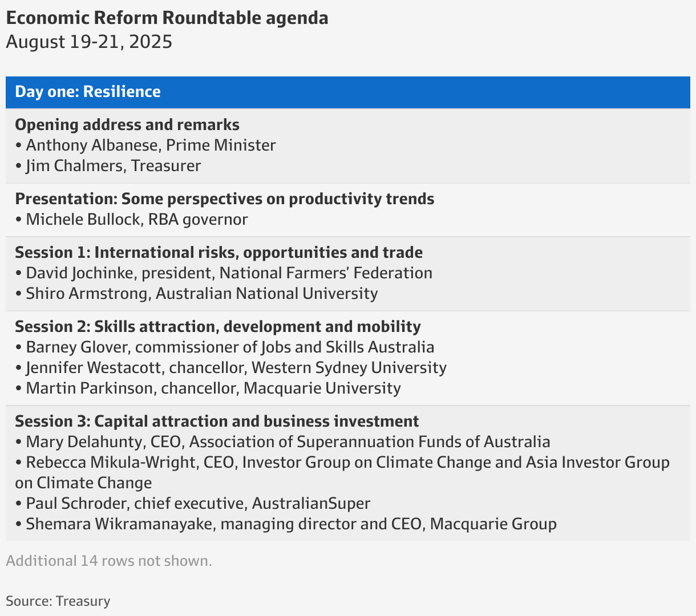Click the productivity trends presentation heading
The image size is (696, 616).
coord(224,199)
